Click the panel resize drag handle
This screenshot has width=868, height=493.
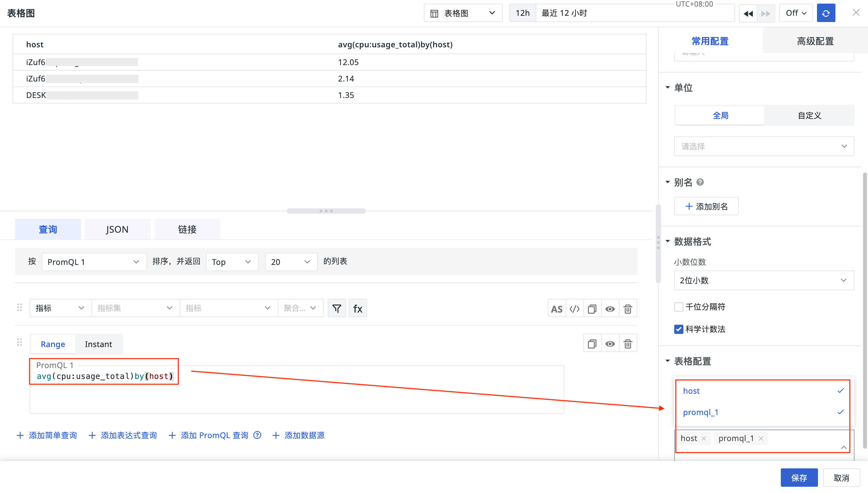(x=326, y=211)
